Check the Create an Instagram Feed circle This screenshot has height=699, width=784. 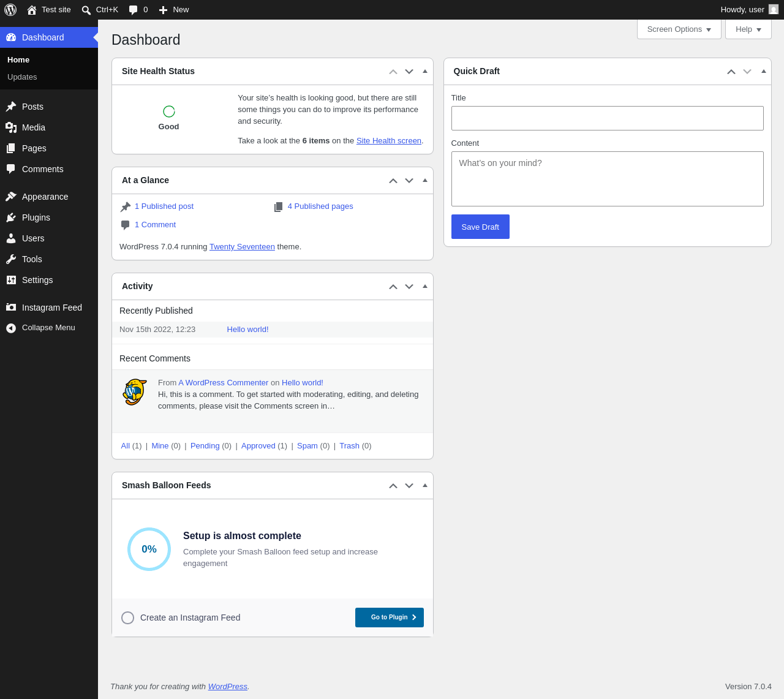click(127, 618)
